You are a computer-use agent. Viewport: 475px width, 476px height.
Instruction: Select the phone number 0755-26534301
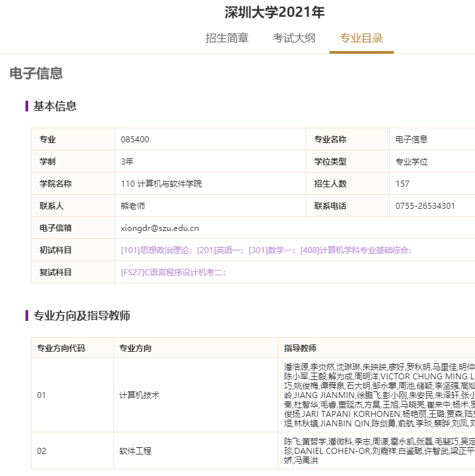coord(425,206)
